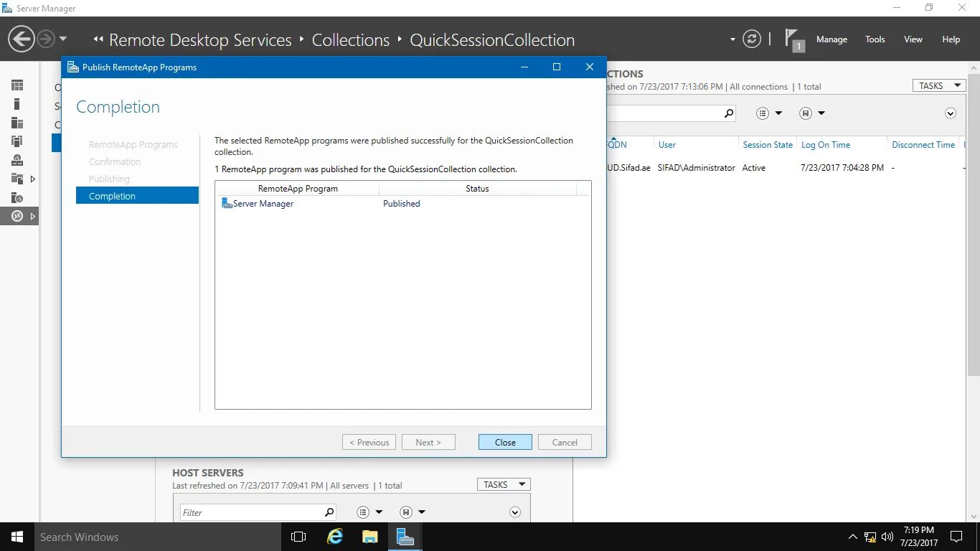The image size is (980, 551).
Task: Open the Host Servers list options dropdown arrow
Action: pyautogui.click(x=380, y=512)
